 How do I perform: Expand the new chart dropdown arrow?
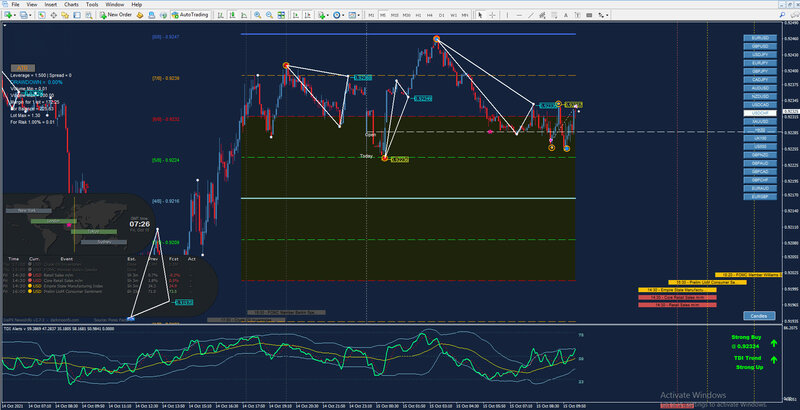pyautogui.click(x=15, y=15)
